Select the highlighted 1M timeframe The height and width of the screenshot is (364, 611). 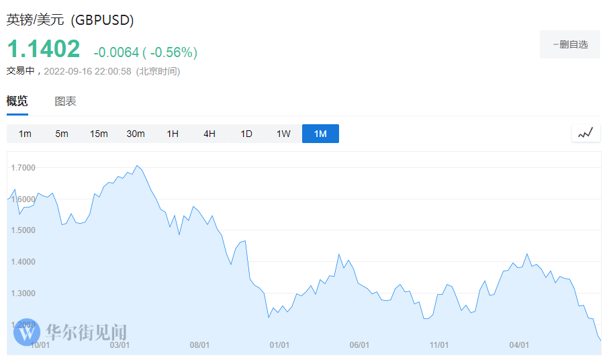coord(320,134)
